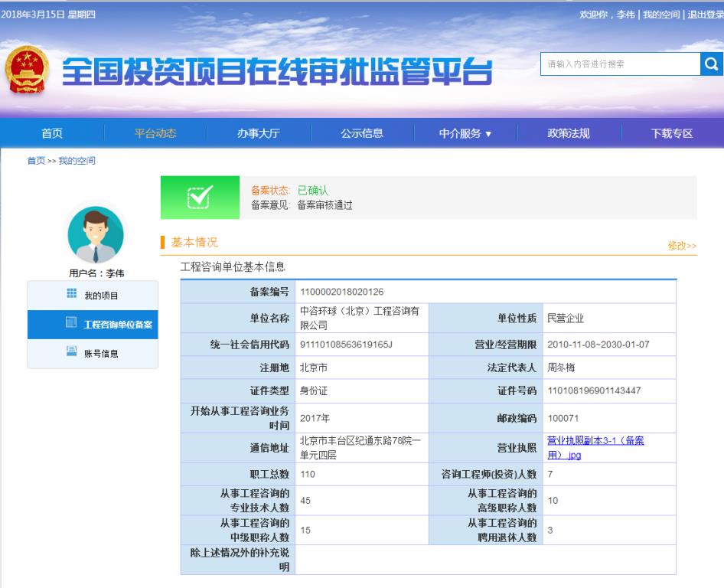Click the green checkmark status icon

[202, 198]
